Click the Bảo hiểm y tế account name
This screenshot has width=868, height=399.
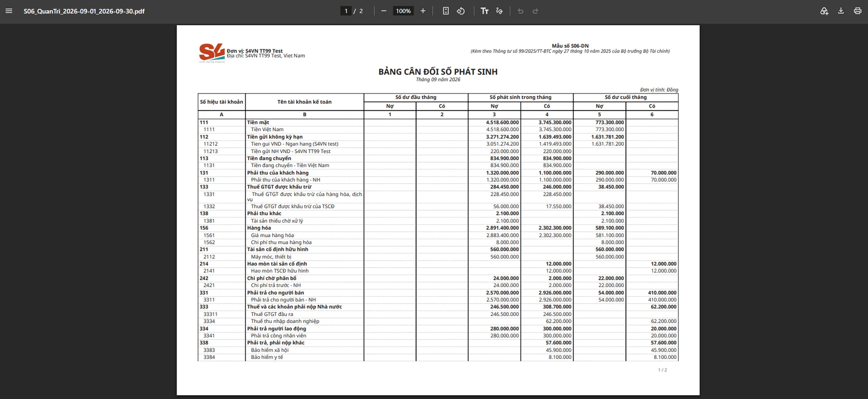tap(267, 358)
